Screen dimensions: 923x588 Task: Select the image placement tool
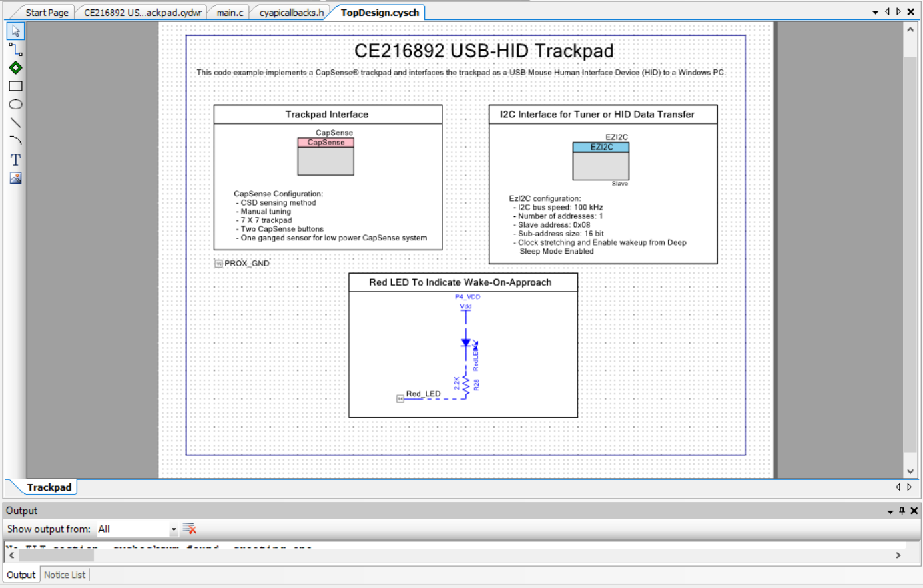(15, 177)
